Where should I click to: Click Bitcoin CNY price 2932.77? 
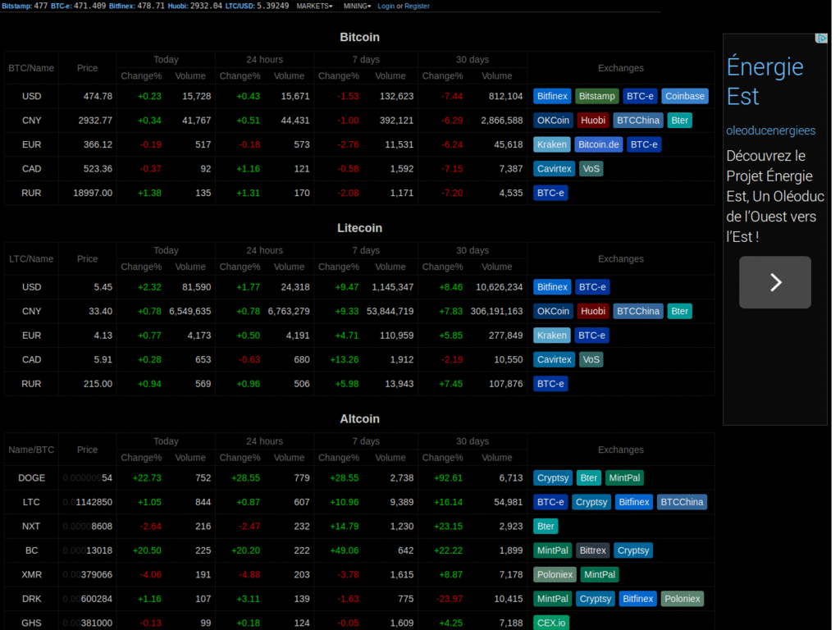pyautogui.click(x=95, y=121)
